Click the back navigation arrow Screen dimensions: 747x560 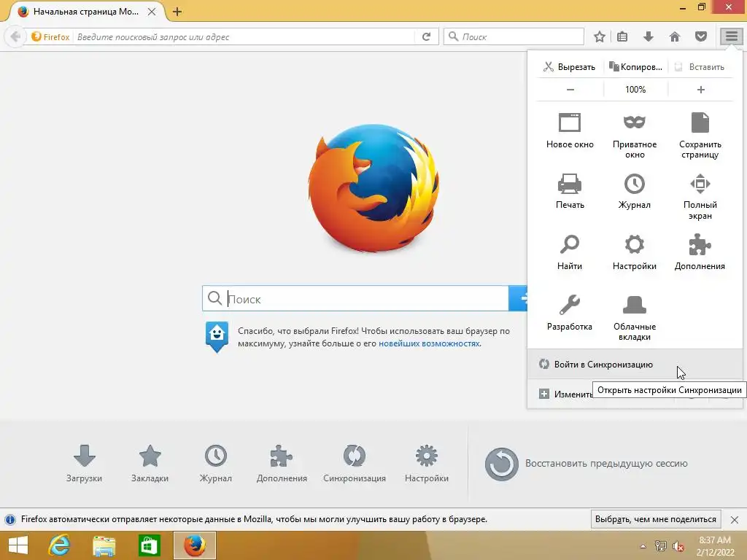[15, 36]
